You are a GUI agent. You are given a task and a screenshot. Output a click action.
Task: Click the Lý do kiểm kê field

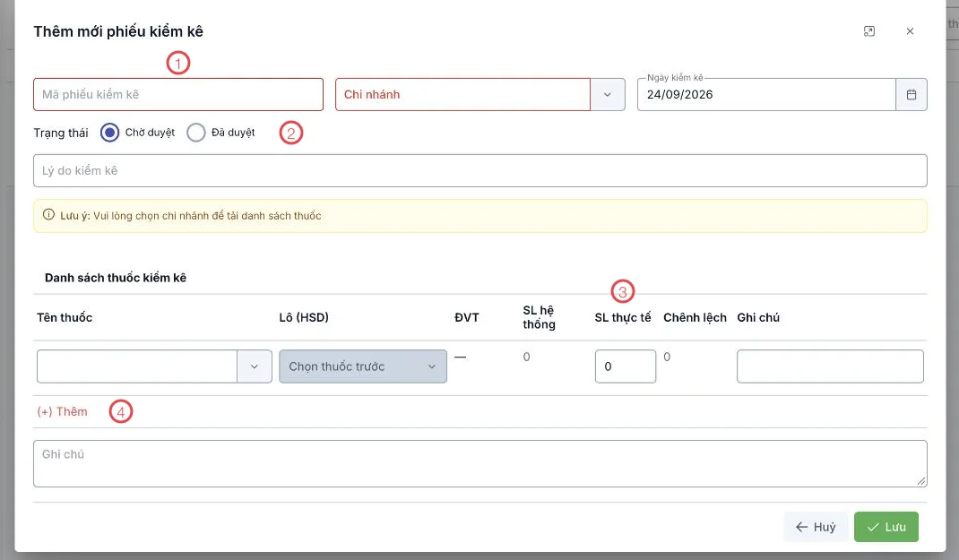(x=480, y=170)
